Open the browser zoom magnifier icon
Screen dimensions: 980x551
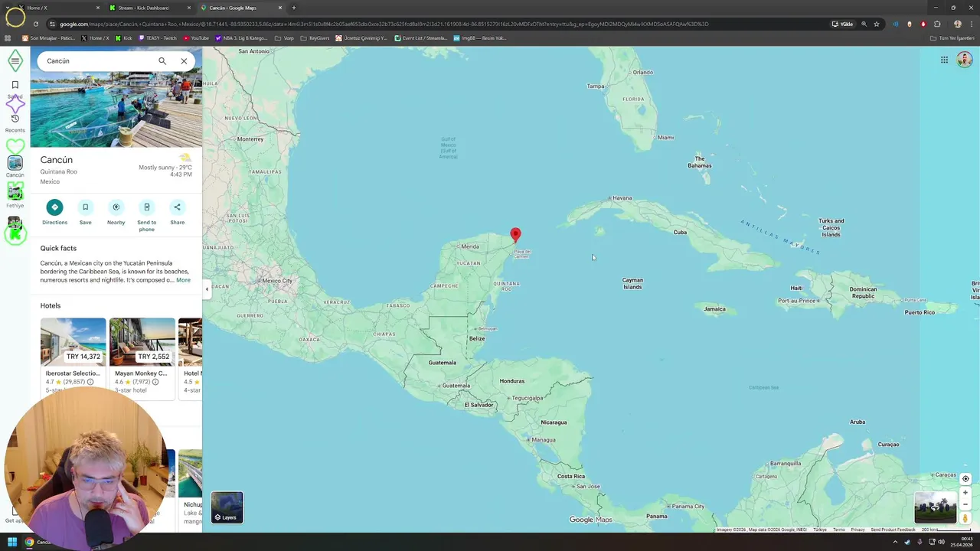point(864,24)
